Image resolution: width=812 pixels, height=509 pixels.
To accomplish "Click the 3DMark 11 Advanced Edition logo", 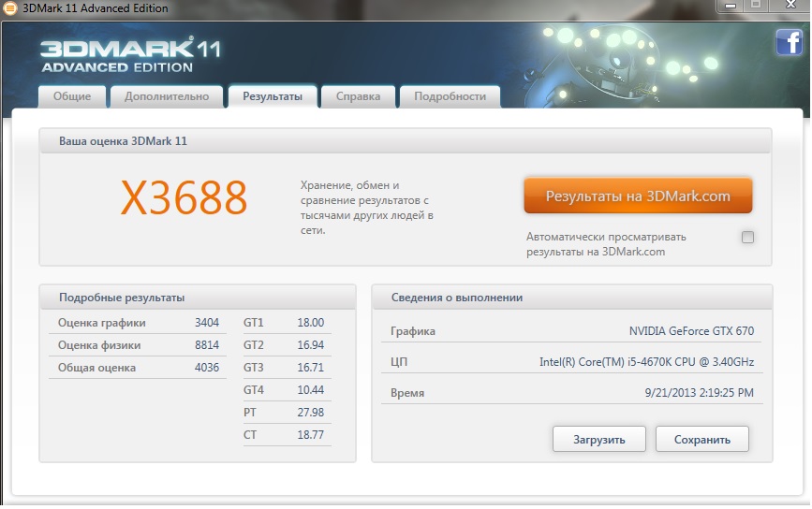I will point(130,54).
